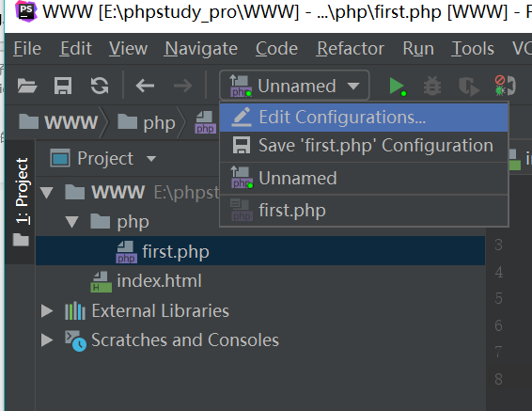
Task: Click the first.php file icon in tree
Action: [127, 252]
